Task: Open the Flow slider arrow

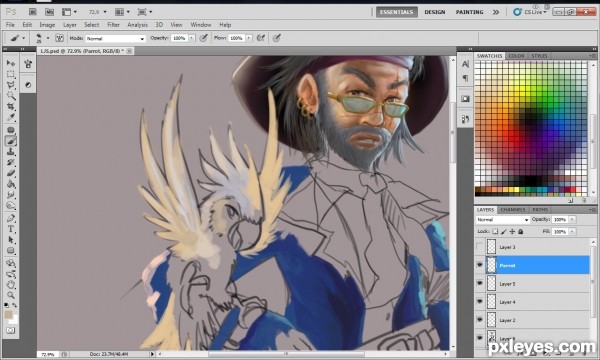Action: 249,38
